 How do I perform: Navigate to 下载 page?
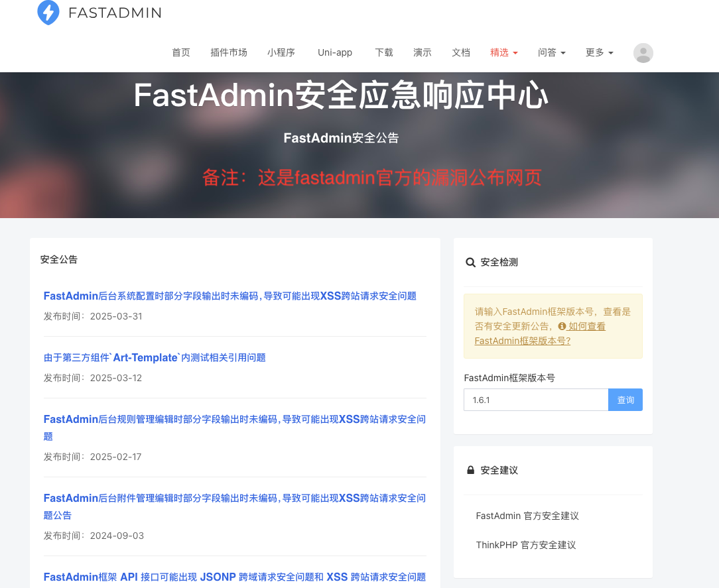(x=384, y=52)
